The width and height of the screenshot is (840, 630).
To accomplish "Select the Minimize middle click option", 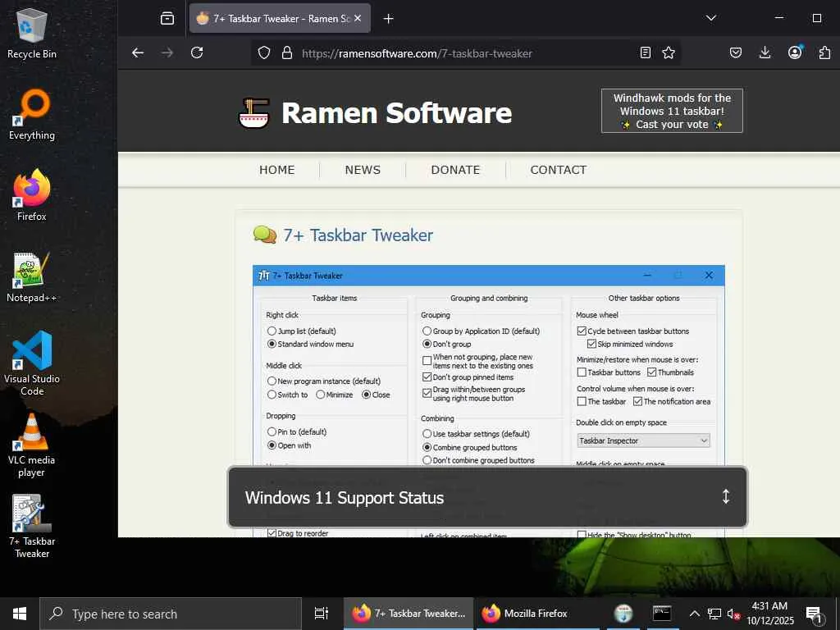I will point(321,395).
